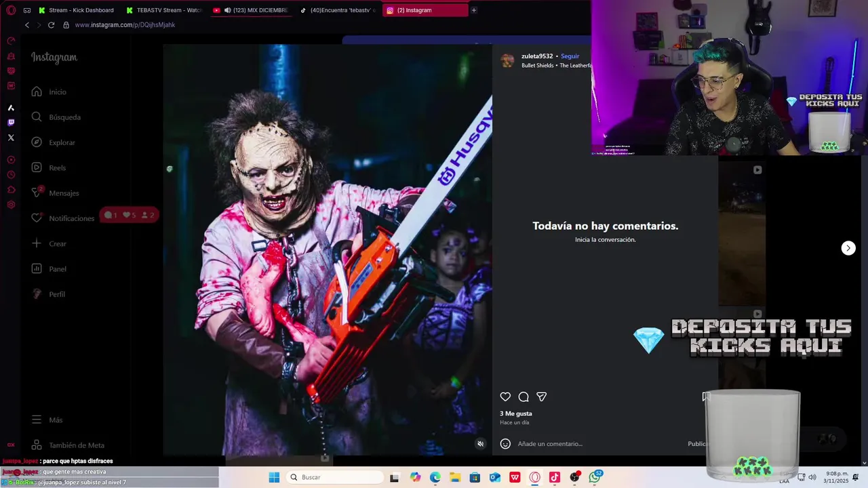Open Opera sidebar history clock
The width and height of the screenshot is (868, 488).
11,175
